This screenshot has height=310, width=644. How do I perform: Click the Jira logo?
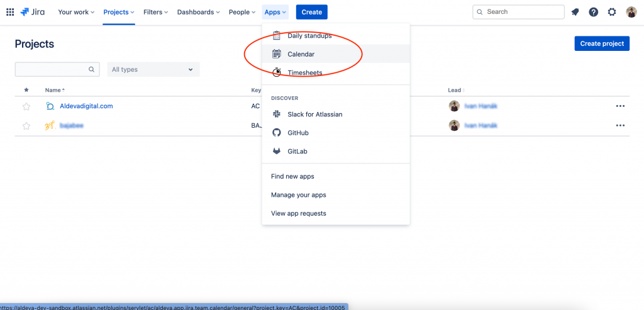click(33, 12)
